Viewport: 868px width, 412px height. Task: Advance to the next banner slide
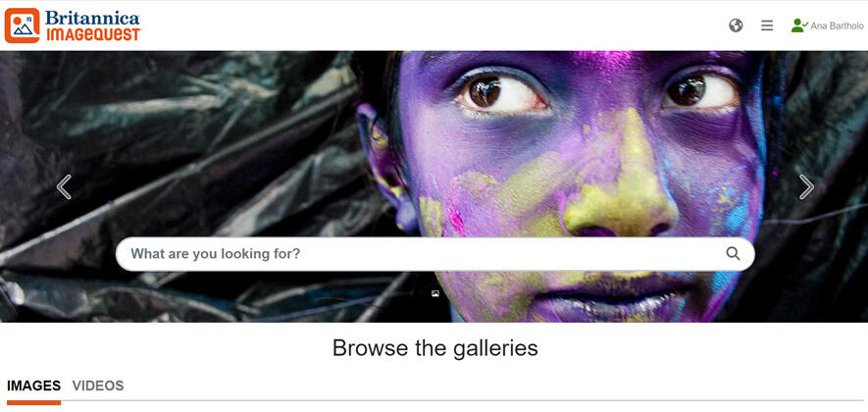pos(806,187)
